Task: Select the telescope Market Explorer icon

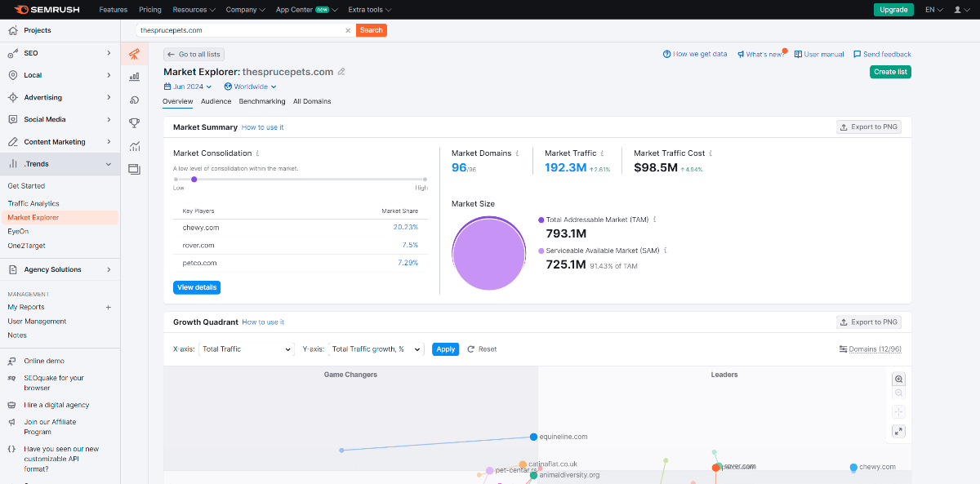Action: (x=134, y=54)
